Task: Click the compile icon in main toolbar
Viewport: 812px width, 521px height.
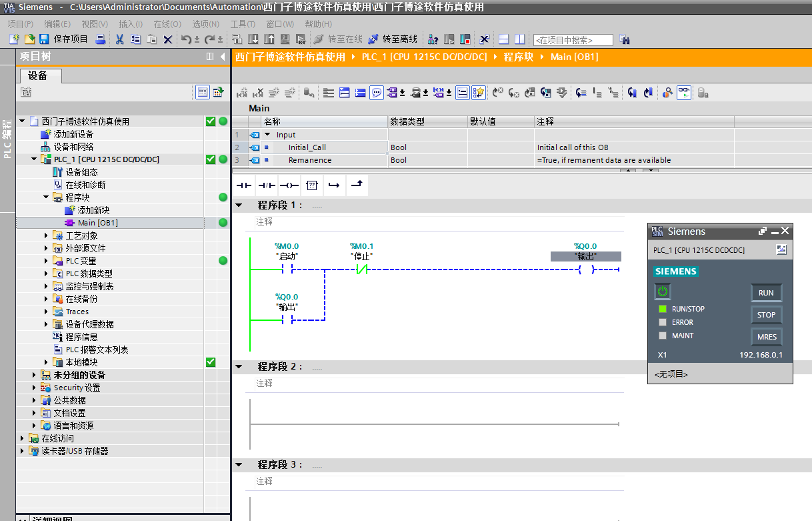Action: [238, 39]
